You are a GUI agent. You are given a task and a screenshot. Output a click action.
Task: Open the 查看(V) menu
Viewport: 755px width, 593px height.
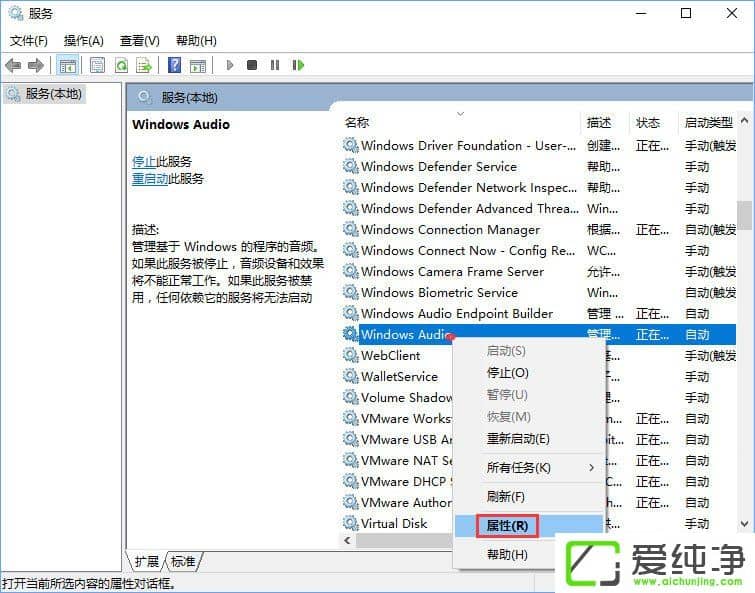(x=140, y=40)
